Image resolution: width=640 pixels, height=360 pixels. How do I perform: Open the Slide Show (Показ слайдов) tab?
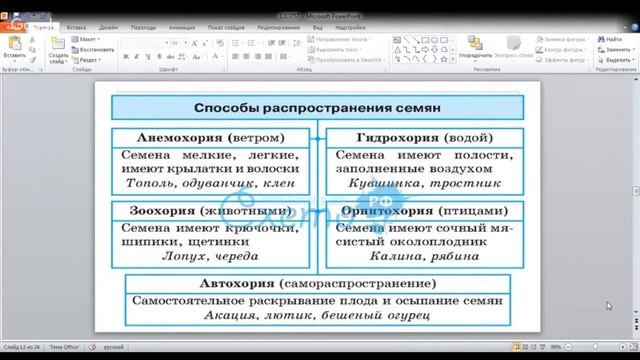click(226, 27)
